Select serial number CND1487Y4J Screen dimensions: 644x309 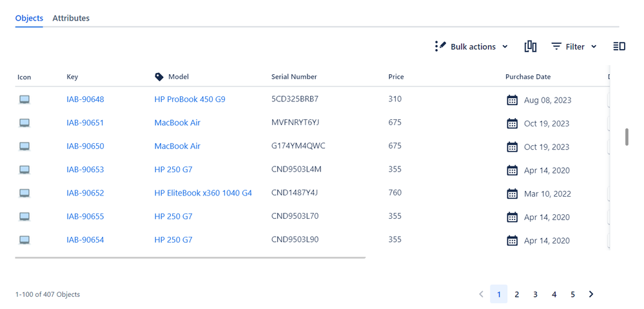coord(295,193)
